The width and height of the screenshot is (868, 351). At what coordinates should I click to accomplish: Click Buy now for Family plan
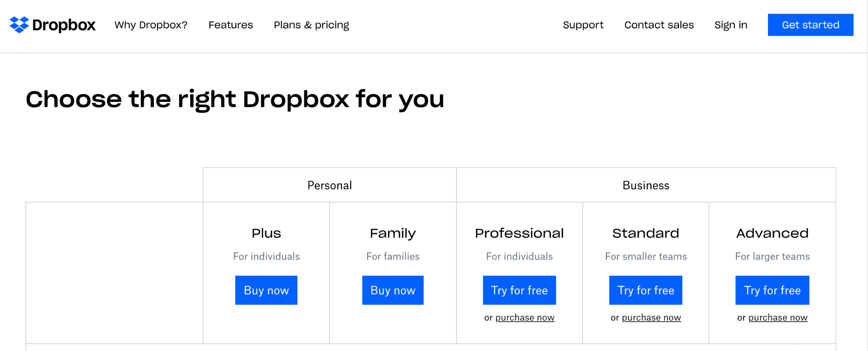pyautogui.click(x=392, y=290)
